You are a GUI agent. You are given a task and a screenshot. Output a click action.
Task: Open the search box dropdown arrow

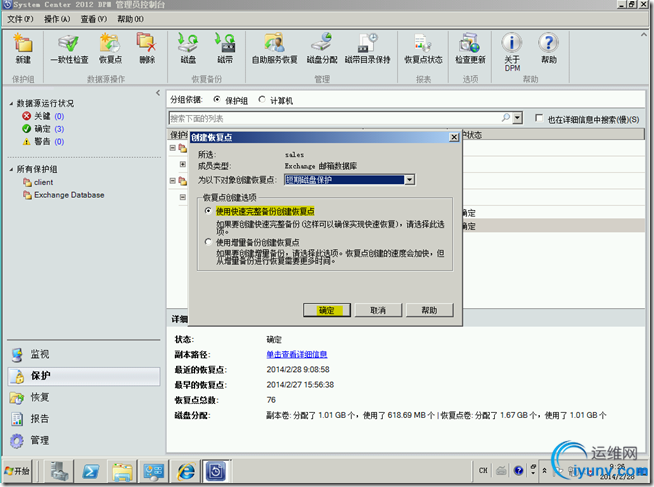[517, 118]
